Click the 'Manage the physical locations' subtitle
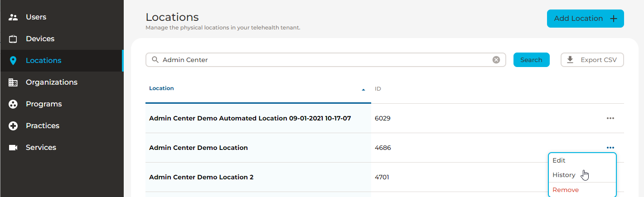 click(x=223, y=28)
